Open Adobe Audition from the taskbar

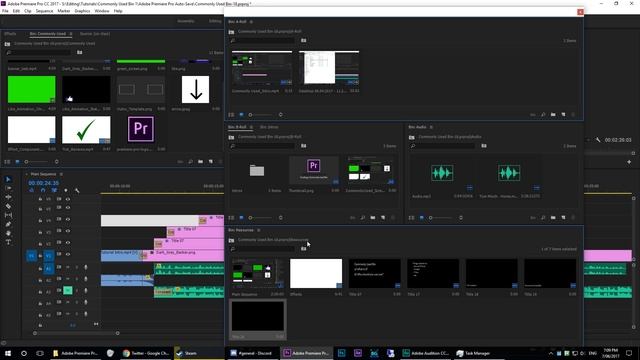[425, 353]
